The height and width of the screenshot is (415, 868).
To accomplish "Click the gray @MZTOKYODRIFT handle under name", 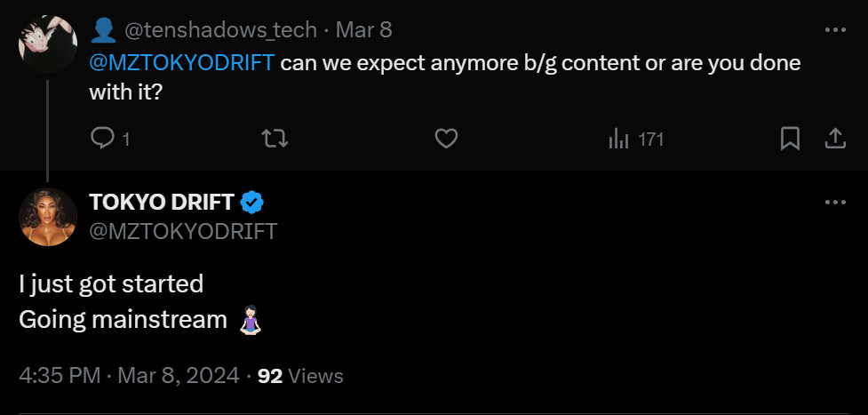I will click(183, 231).
